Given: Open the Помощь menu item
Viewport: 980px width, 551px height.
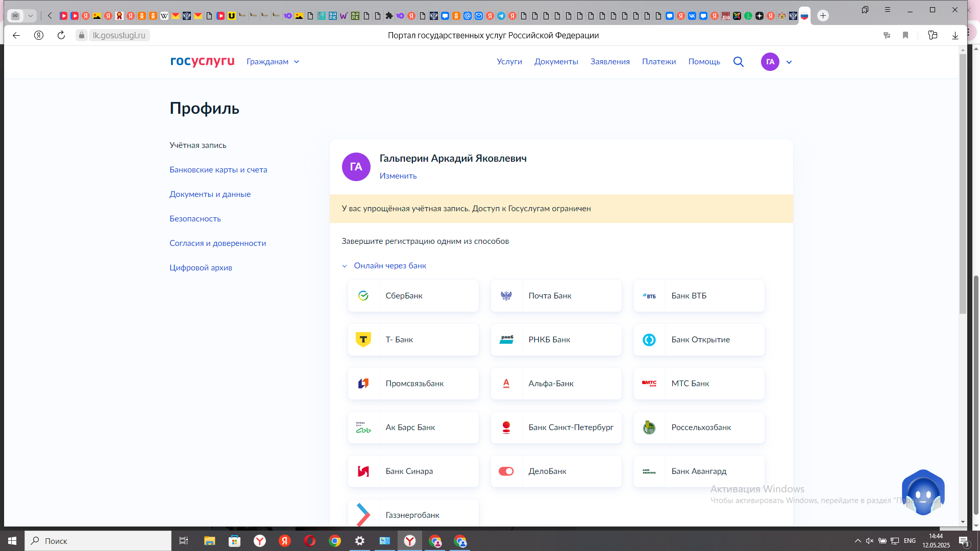Looking at the screenshot, I should (x=704, y=62).
